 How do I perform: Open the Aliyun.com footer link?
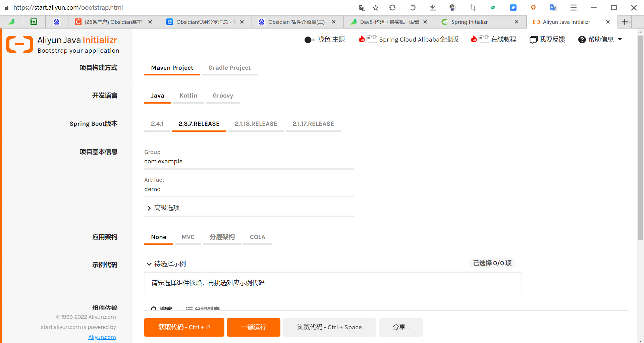(102, 337)
